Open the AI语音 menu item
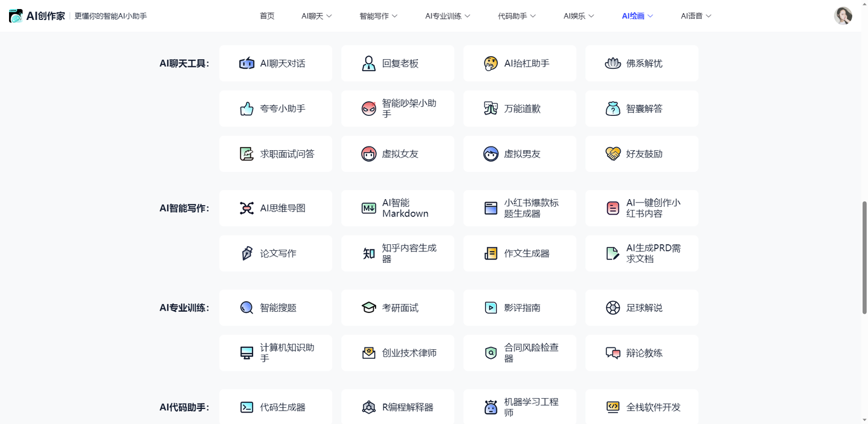The height and width of the screenshot is (424, 868). click(x=696, y=16)
